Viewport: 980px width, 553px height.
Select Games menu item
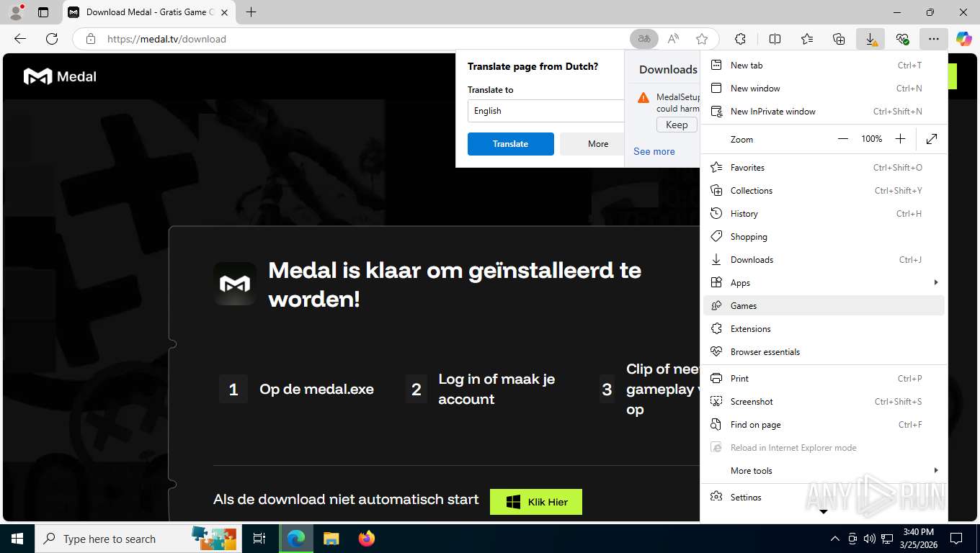click(x=824, y=306)
